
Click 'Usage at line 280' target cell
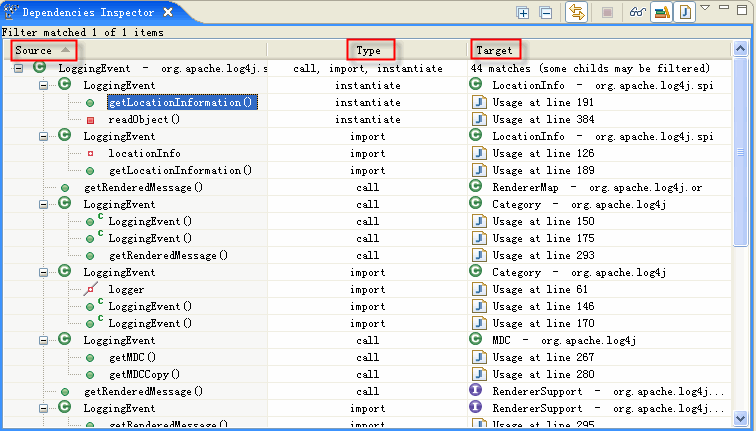pos(543,374)
